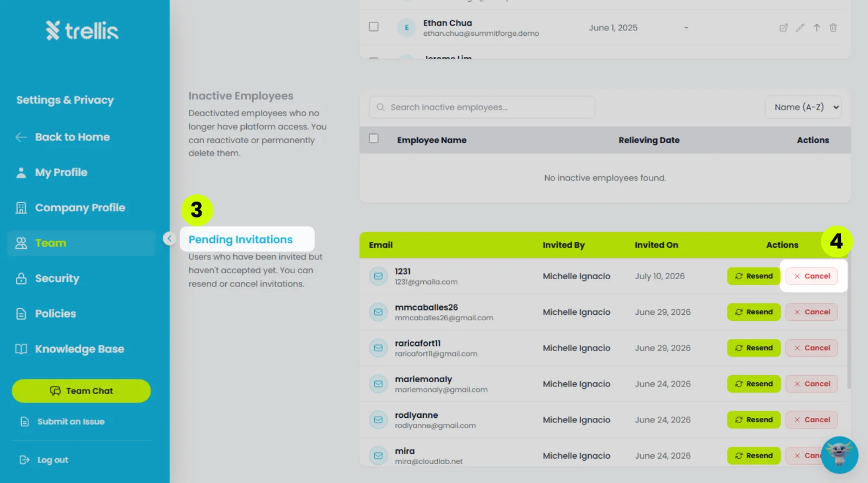
Task: Resend invitation to mariemonaly@gmail.com
Action: point(754,384)
